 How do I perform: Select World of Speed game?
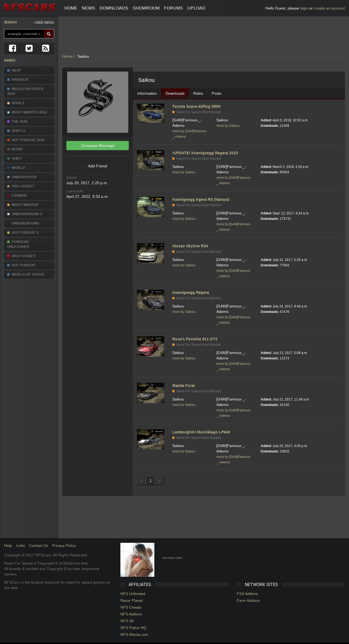[29, 275]
